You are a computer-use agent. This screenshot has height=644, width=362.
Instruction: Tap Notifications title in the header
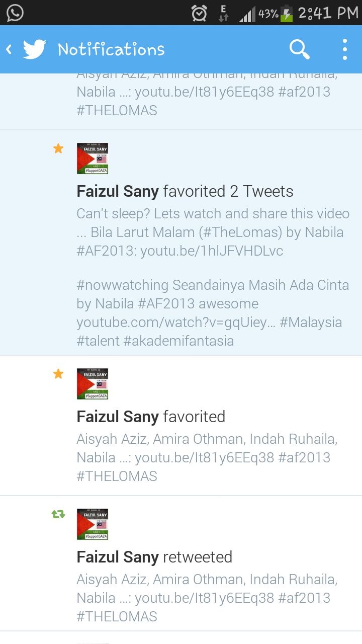[111, 49]
